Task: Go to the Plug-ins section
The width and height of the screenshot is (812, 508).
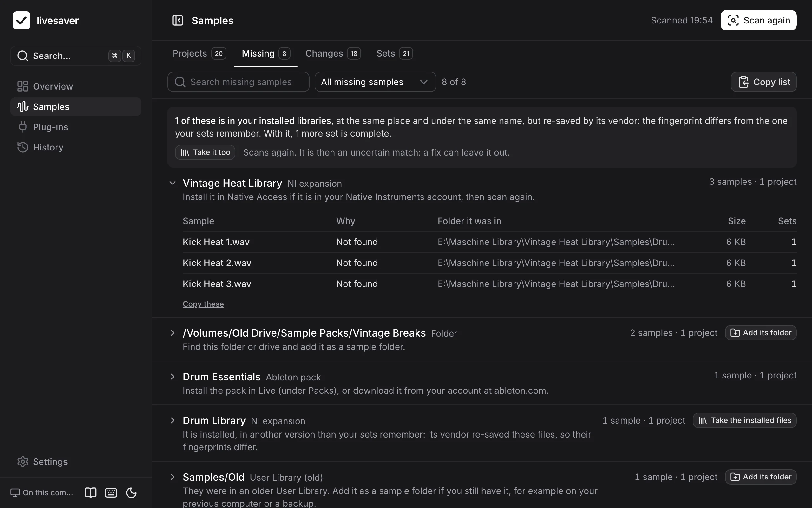Action: tap(76, 127)
